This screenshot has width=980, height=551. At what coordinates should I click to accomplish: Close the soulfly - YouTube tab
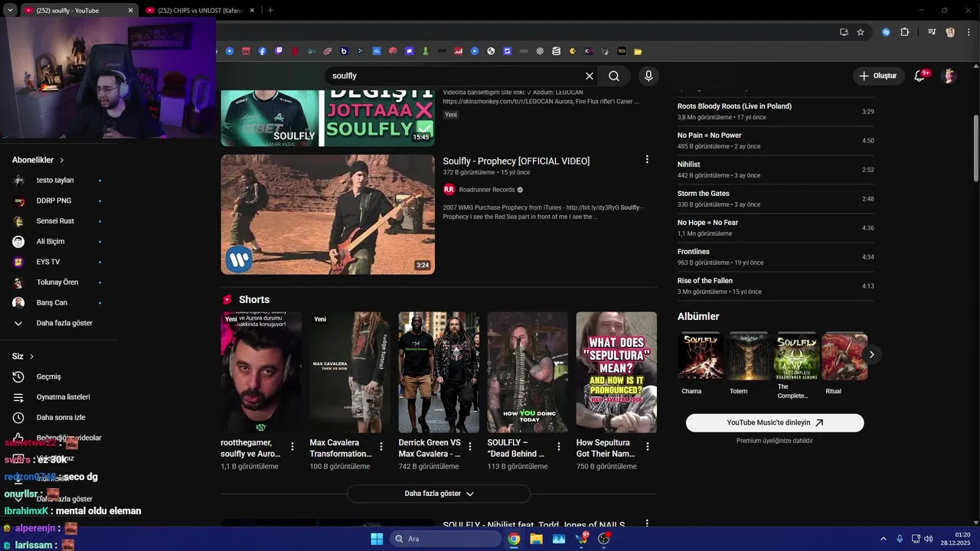click(x=130, y=11)
